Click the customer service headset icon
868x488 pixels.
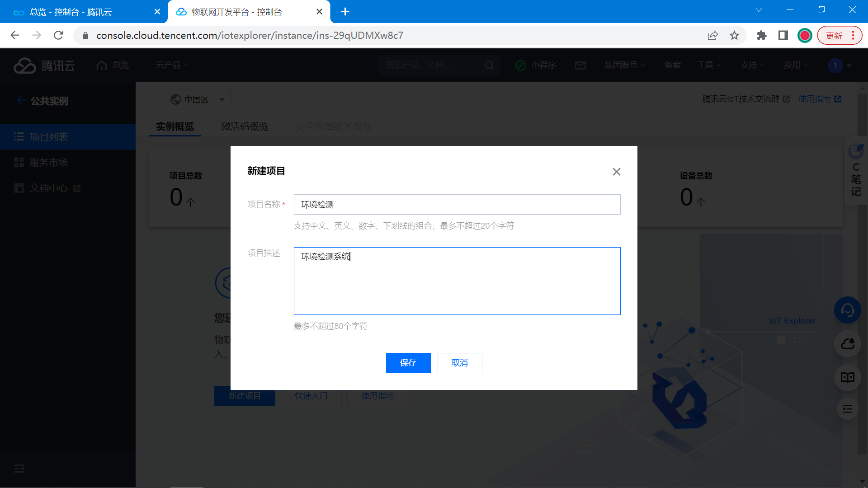(x=847, y=310)
